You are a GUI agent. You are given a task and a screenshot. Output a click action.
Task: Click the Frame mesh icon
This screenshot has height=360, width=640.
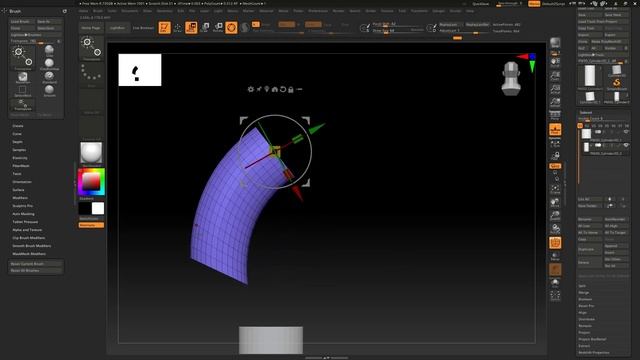[x=555, y=189]
